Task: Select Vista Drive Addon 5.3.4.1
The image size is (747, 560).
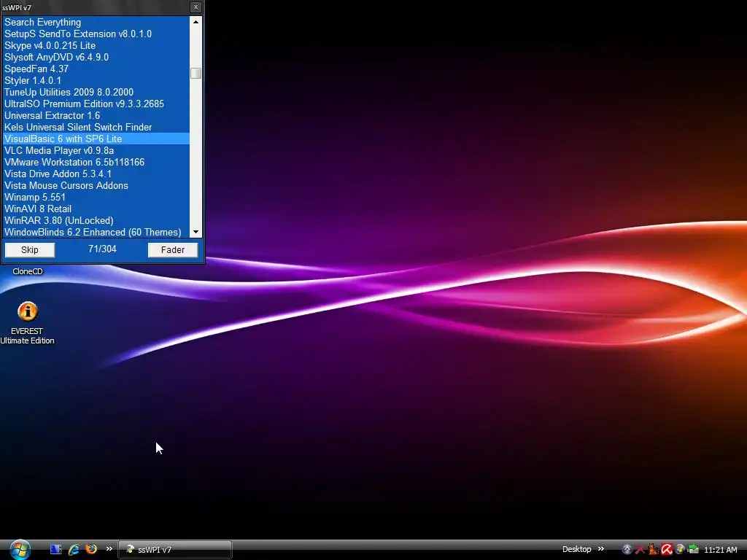Action: point(96,174)
